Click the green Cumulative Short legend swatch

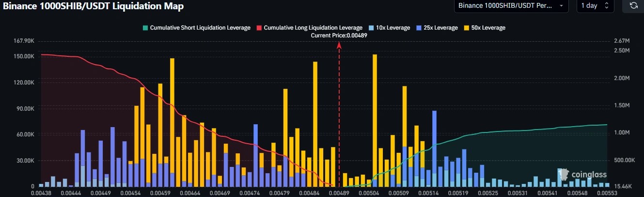145,28
